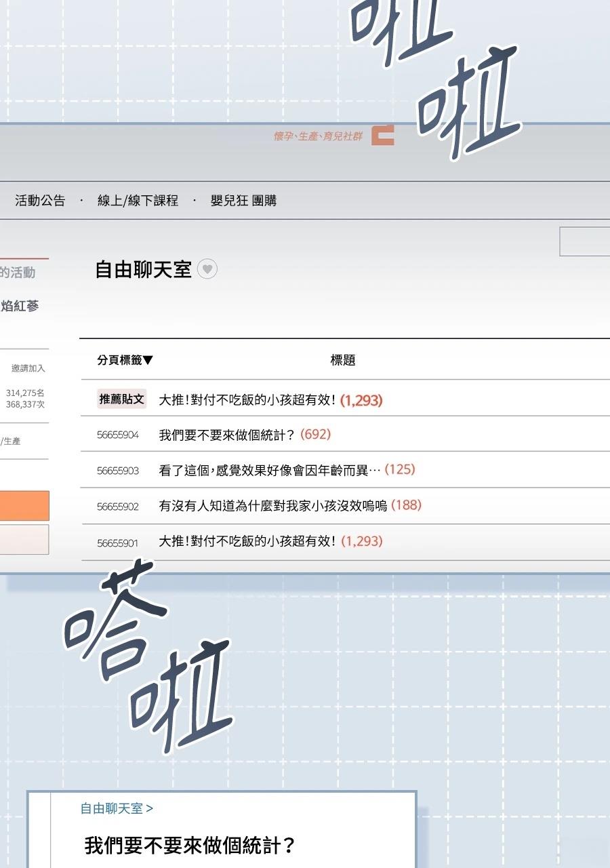Click the comment count (188)
Screen dimensions: 610x868
[x=406, y=505]
